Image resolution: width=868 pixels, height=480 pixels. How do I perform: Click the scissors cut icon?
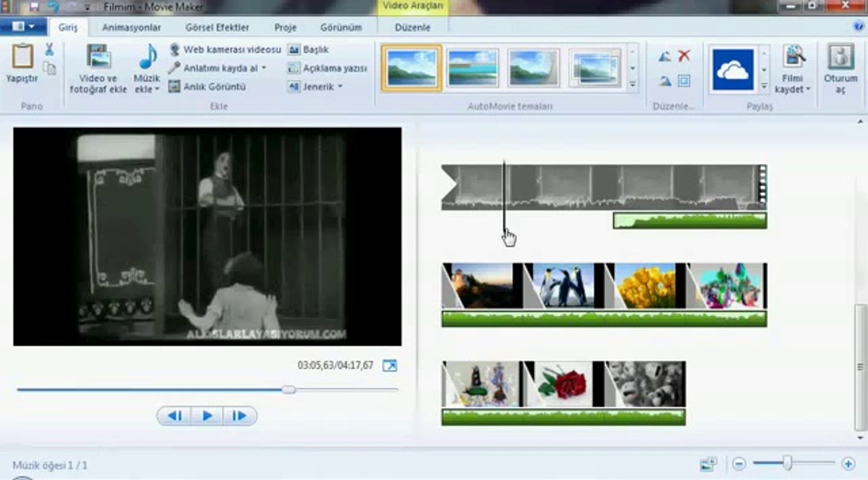pyautogui.click(x=49, y=49)
